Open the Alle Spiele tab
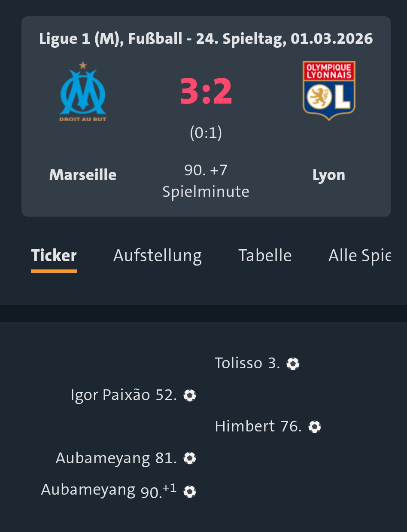Viewport: 407px width, 532px height. point(359,256)
